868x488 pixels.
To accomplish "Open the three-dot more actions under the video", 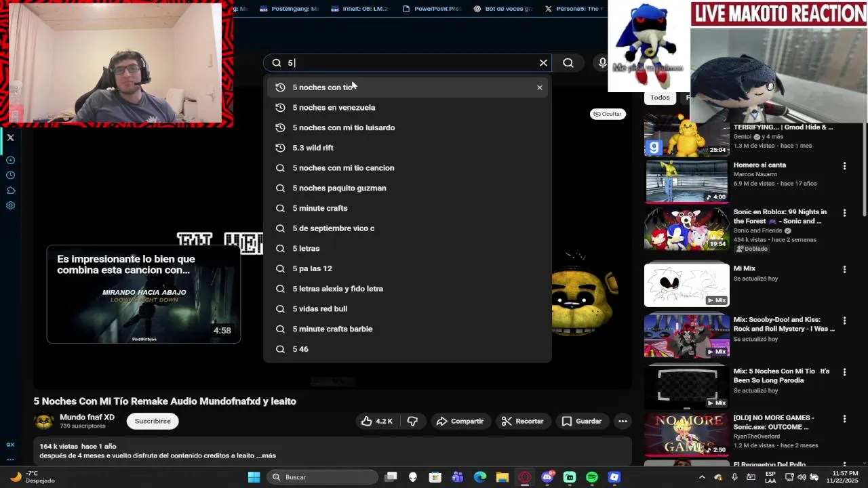I will point(623,421).
